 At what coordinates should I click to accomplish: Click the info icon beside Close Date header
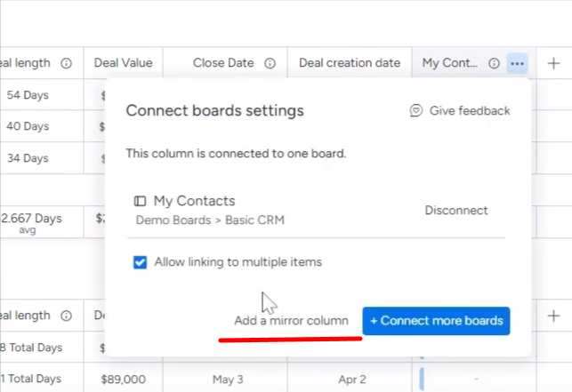[270, 63]
